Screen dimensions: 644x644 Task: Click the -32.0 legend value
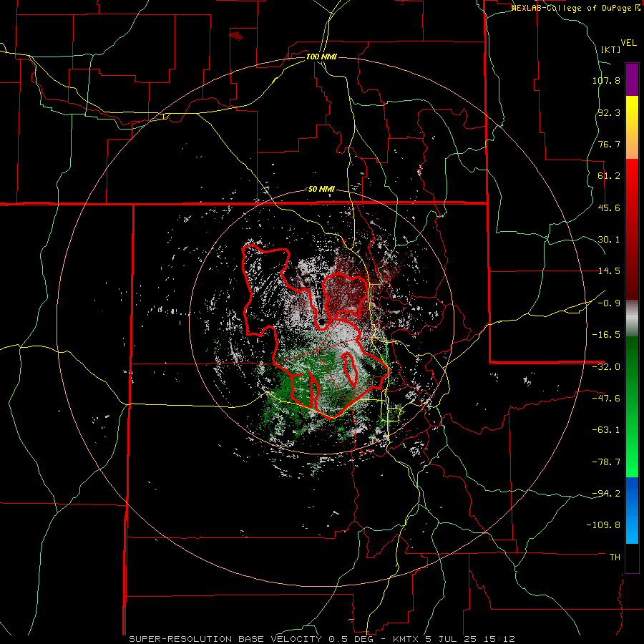[x=606, y=367]
